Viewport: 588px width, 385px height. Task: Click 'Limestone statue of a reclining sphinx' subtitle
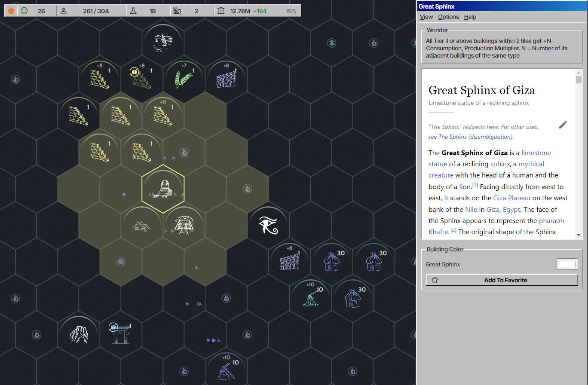pyautogui.click(x=479, y=103)
